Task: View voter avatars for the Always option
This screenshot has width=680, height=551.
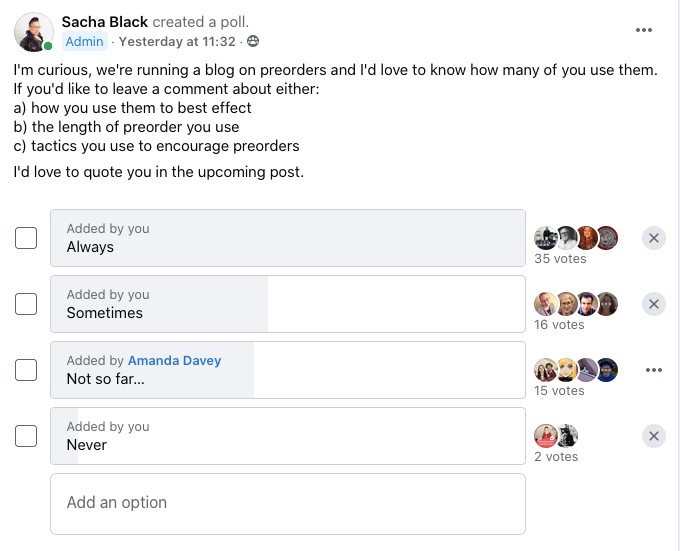Action: tap(575, 238)
